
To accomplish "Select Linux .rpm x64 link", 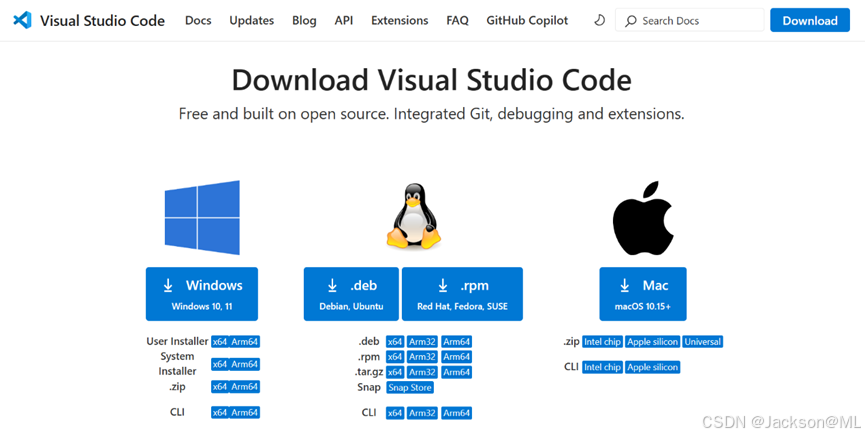I will [395, 357].
